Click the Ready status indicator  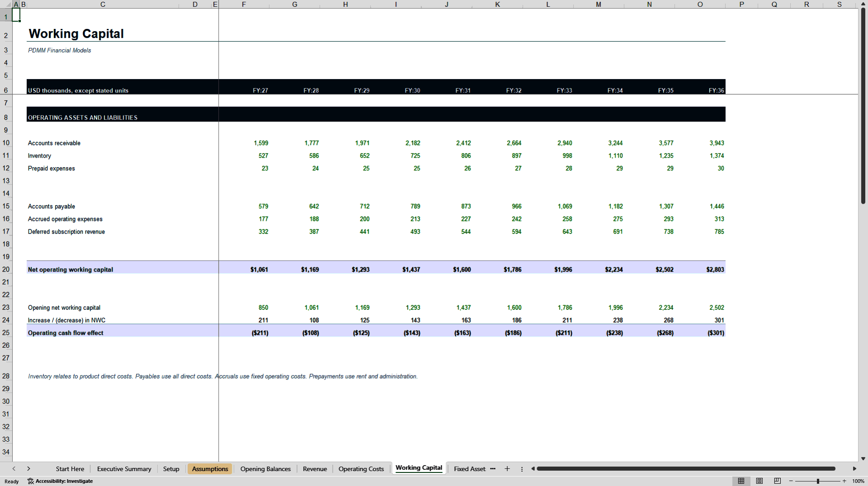point(12,481)
